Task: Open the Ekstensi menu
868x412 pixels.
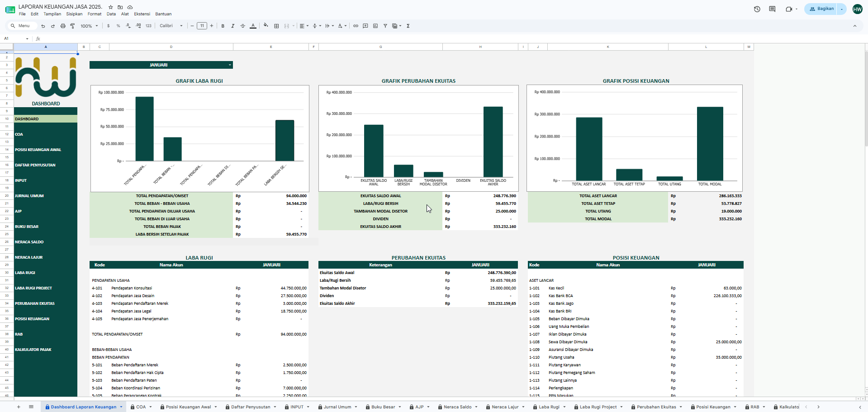Action: pyautogui.click(x=142, y=14)
